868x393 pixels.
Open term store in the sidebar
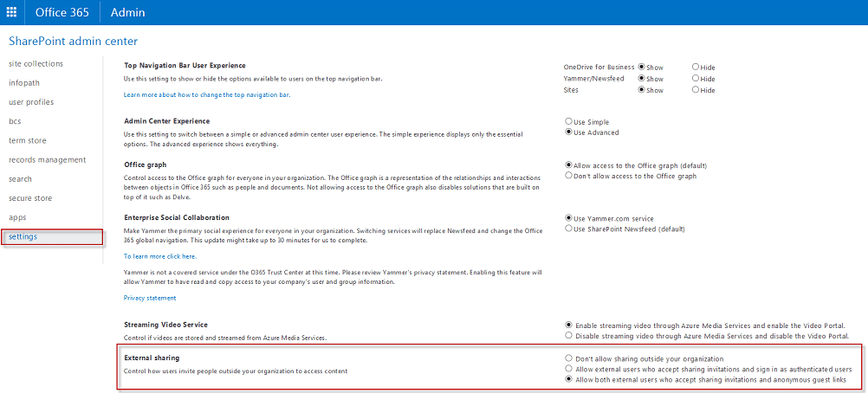pyautogui.click(x=28, y=140)
